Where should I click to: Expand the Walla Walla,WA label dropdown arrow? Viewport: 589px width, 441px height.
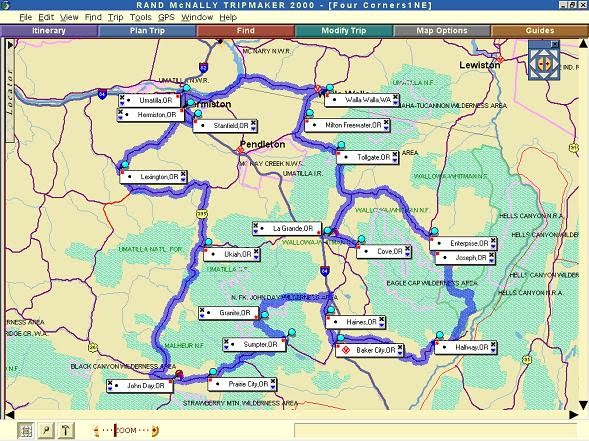[395, 103]
